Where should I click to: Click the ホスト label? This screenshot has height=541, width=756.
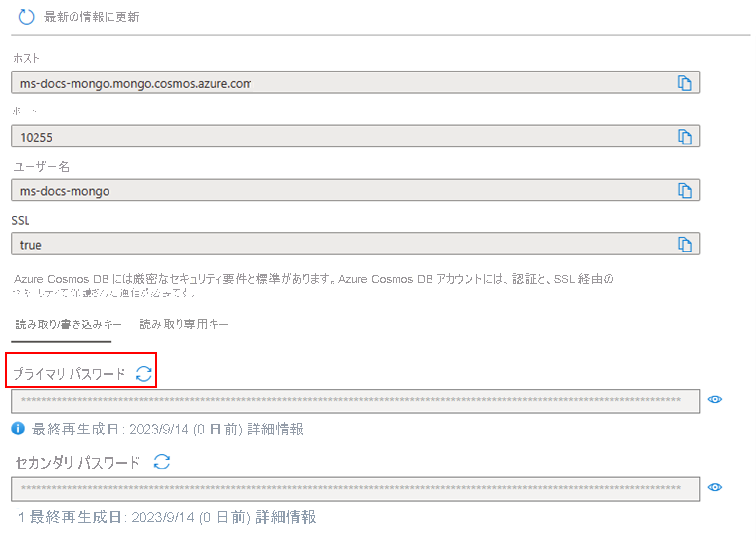(27, 58)
